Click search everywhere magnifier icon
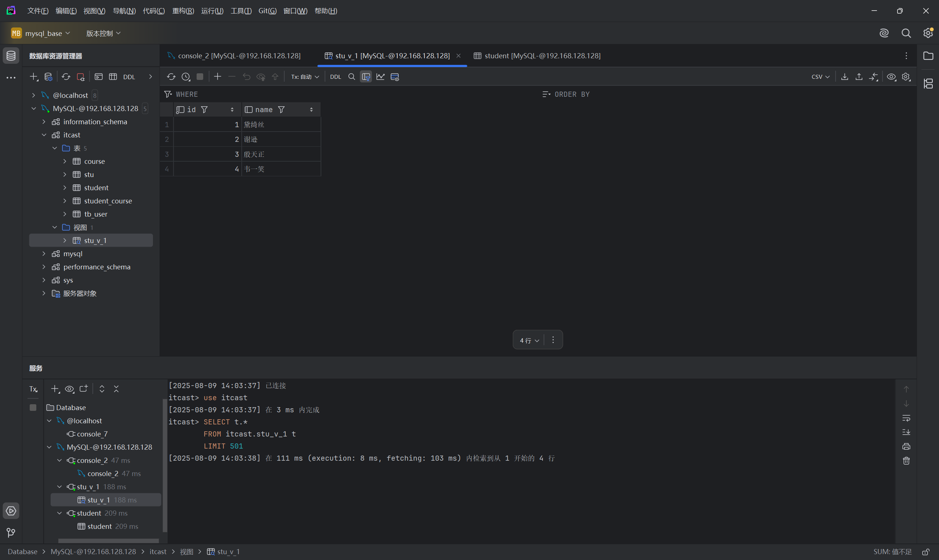This screenshot has height=560, width=939. [906, 33]
